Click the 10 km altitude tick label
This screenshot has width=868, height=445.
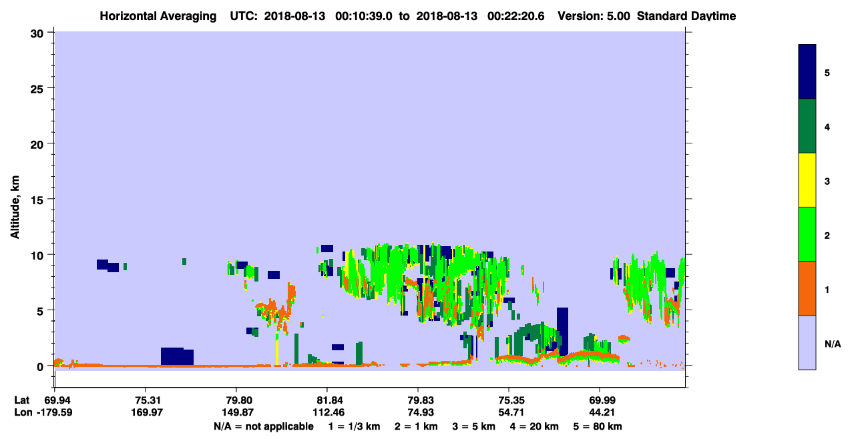39,255
